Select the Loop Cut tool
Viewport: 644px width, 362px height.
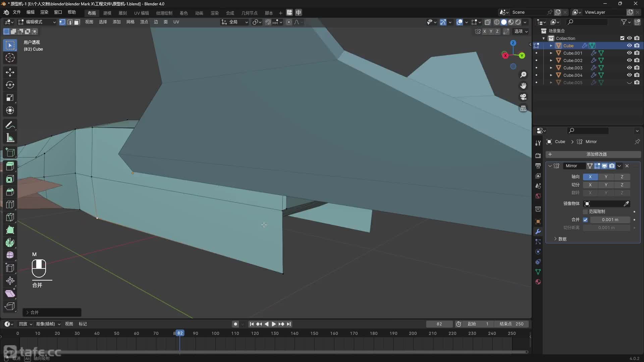(x=10, y=205)
